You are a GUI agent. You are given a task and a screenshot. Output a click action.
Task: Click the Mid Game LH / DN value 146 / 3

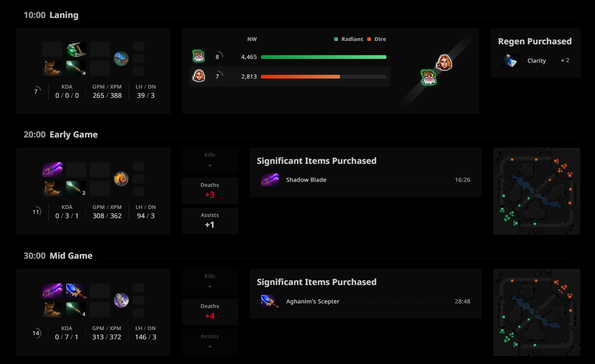click(x=146, y=337)
